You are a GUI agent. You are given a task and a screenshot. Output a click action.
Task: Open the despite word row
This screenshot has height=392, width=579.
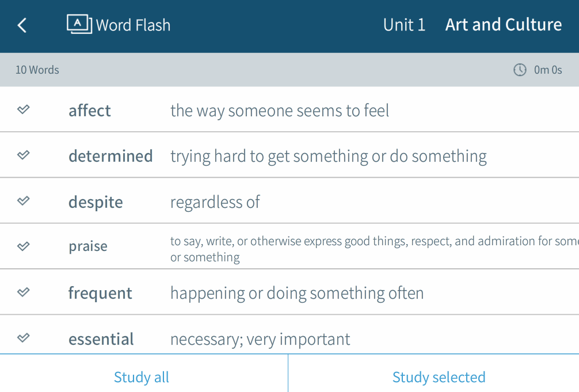coord(96,202)
